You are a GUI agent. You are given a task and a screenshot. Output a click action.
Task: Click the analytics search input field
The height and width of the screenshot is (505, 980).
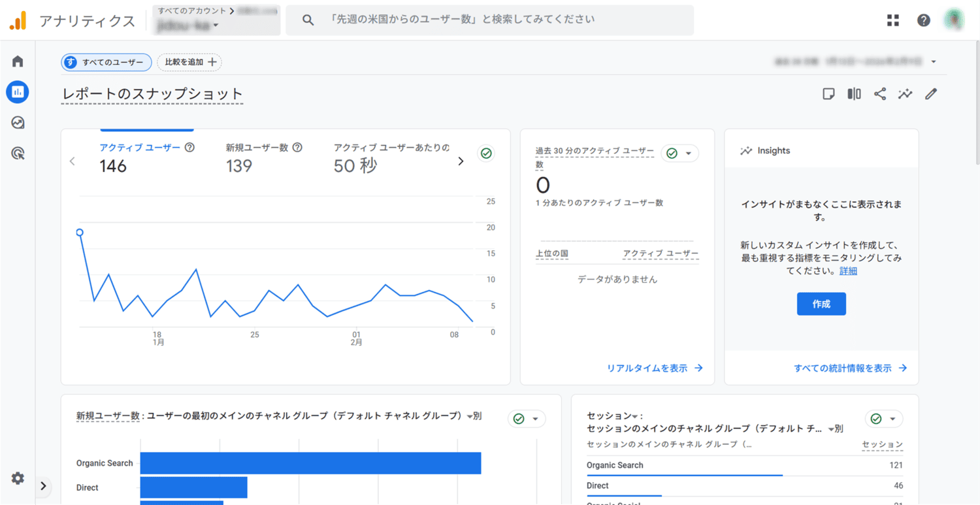(490, 20)
